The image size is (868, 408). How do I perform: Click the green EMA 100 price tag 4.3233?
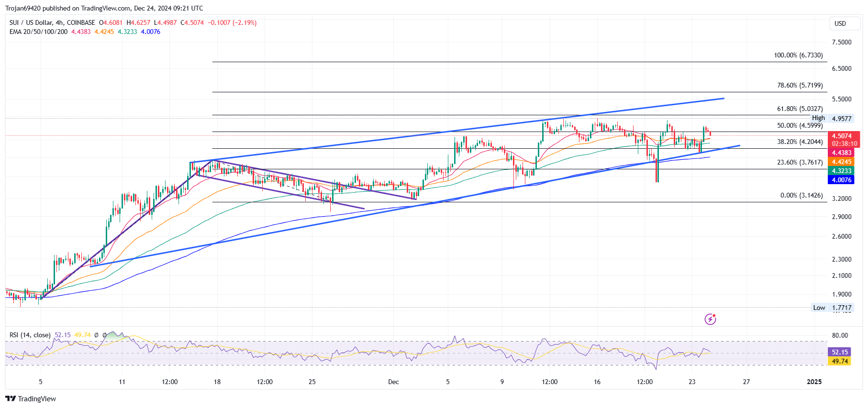tap(842, 171)
